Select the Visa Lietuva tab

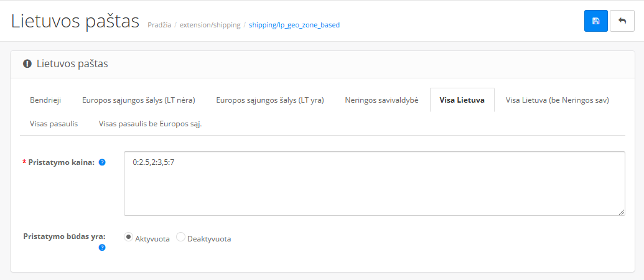pos(462,100)
